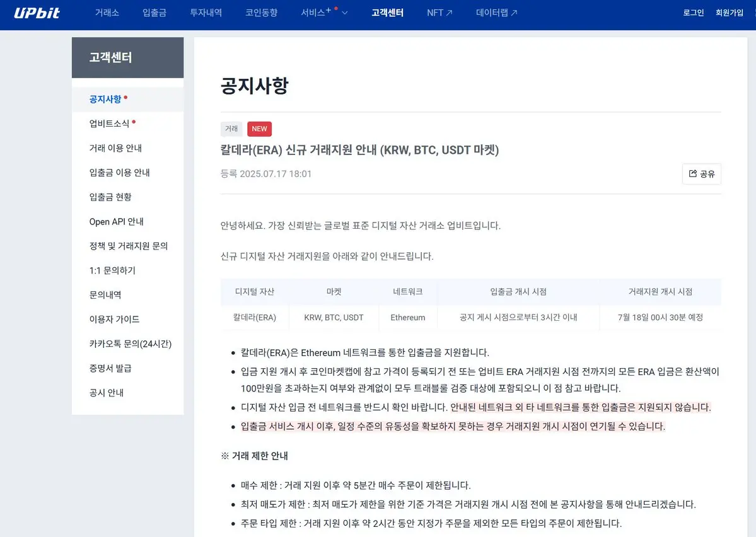Click the 공지 게시 시점으로부터 3시간 이내 cell
The height and width of the screenshot is (537, 756).
coord(518,317)
